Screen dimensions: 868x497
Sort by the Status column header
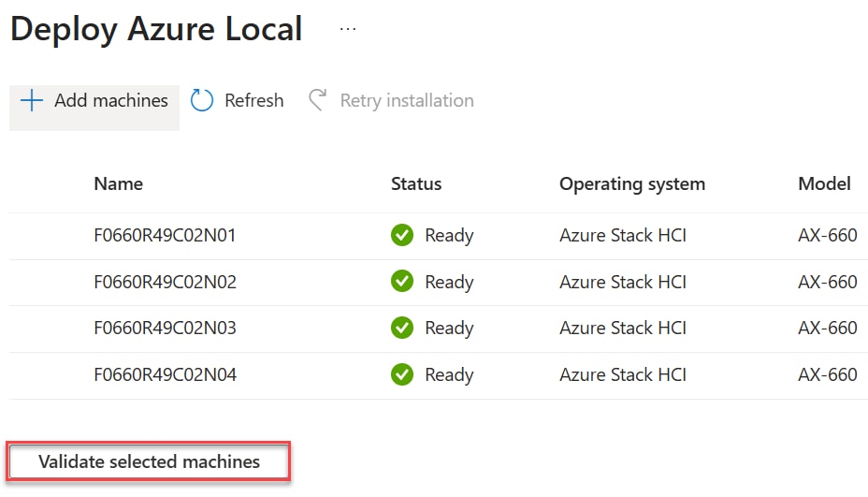416,184
